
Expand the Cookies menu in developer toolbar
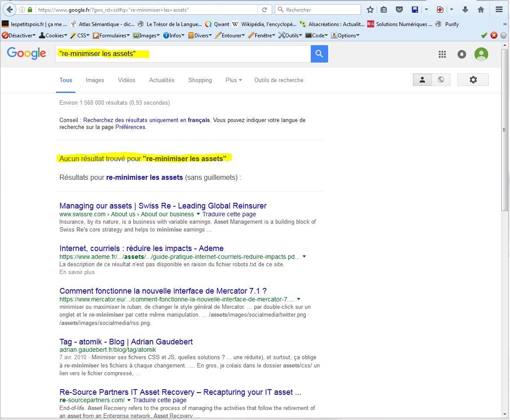coord(53,36)
